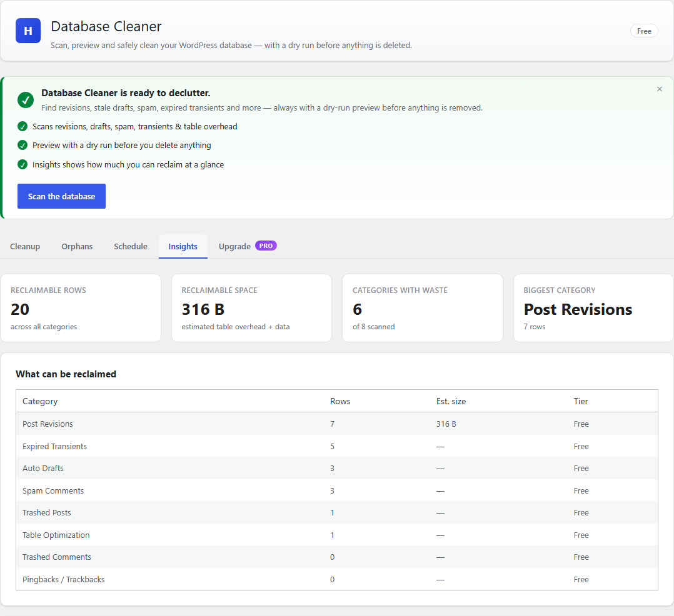The image size is (674, 616).
Task: Select the Post Revisions table row label
Action: tap(48, 424)
